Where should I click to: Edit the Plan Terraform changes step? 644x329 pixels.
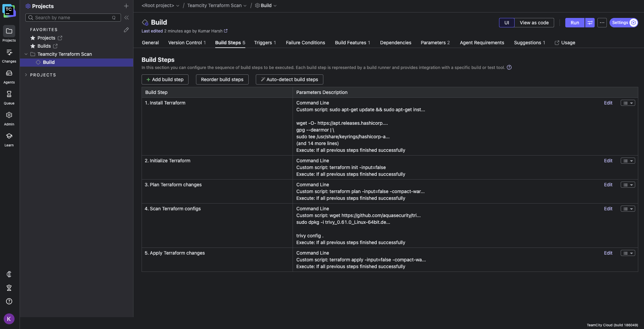tap(608, 185)
